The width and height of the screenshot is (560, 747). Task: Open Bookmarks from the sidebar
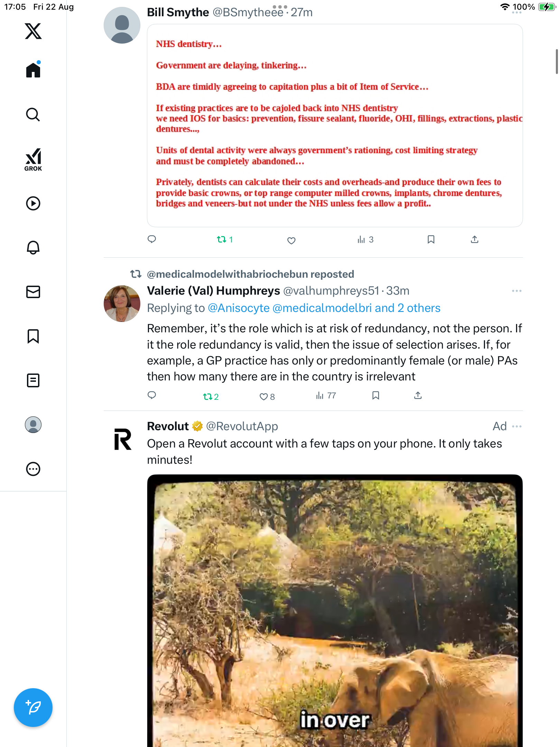pos(33,336)
